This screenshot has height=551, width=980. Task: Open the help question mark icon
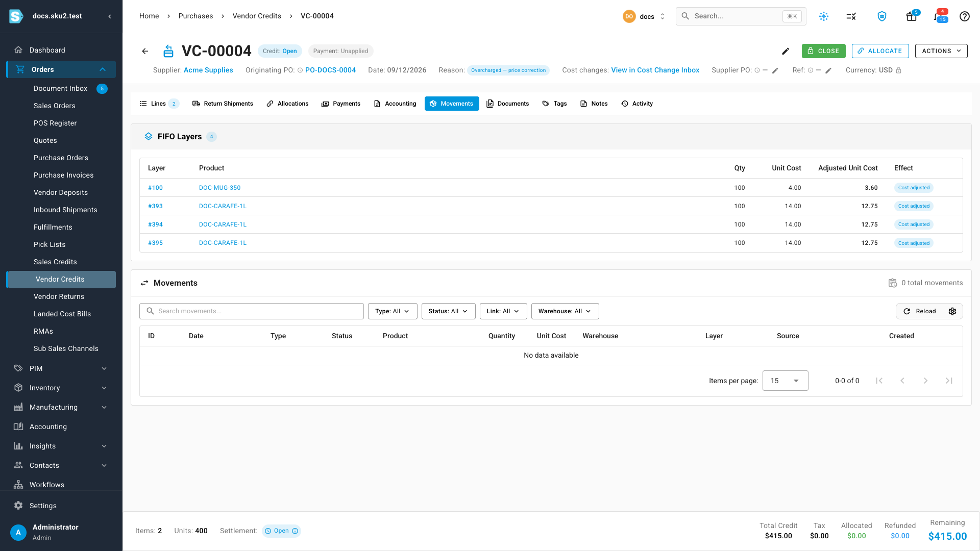pos(965,16)
